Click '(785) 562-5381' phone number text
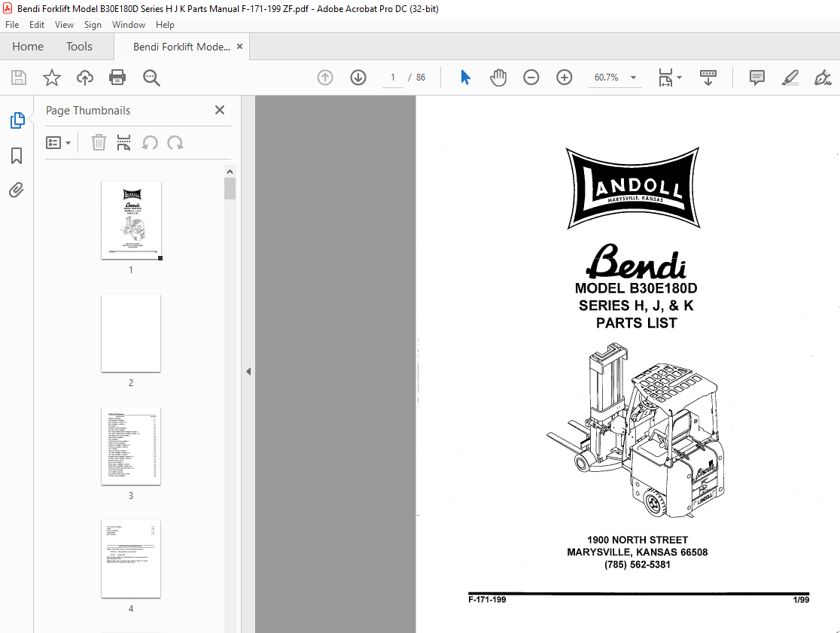 (638, 565)
